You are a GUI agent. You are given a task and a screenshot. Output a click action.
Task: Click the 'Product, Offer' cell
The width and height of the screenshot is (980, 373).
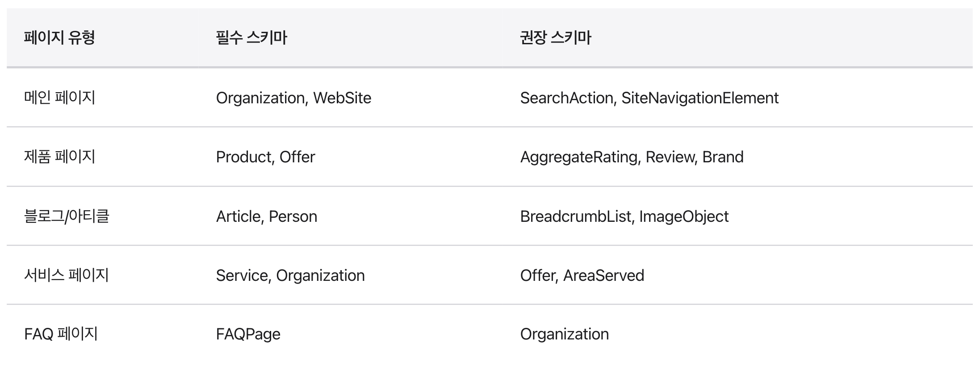tap(265, 157)
